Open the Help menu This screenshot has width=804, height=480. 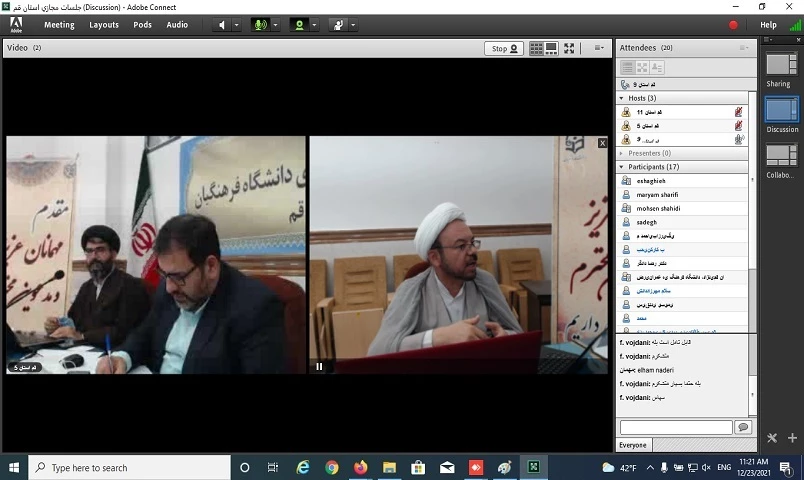768,25
